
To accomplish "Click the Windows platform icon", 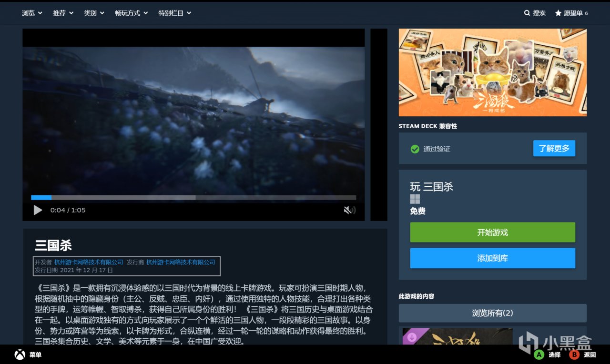I will point(415,199).
